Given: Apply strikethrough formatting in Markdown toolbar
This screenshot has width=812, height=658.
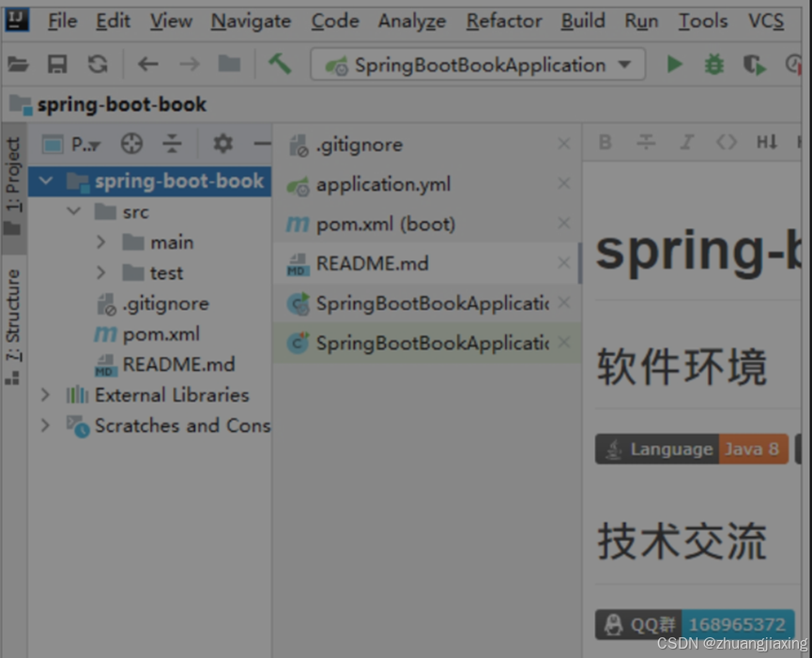Looking at the screenshot, I should 646,142.
